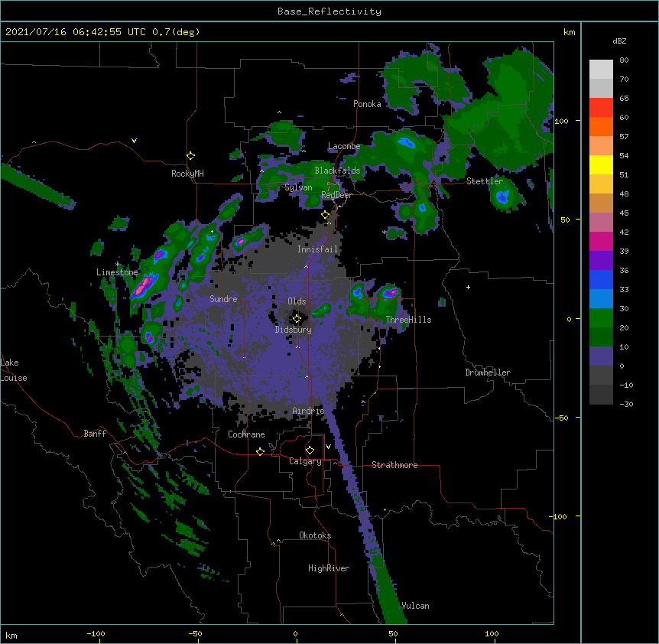This screenshot has width=659, height=644.
Task: Click the 80 value in dBZ legend
Action: pos(624,60)
